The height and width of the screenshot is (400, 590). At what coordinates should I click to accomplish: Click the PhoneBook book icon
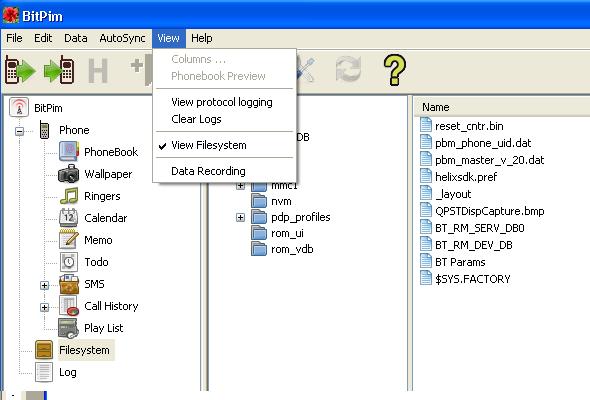point(69,151)
